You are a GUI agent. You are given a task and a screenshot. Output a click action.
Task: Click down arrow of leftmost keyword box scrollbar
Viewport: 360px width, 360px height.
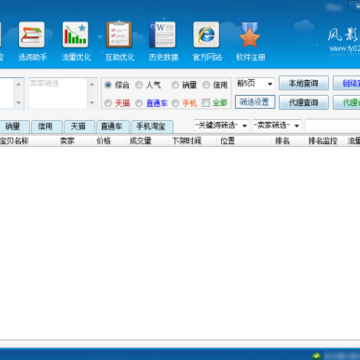pyautogui.click(x=19, y=103)
